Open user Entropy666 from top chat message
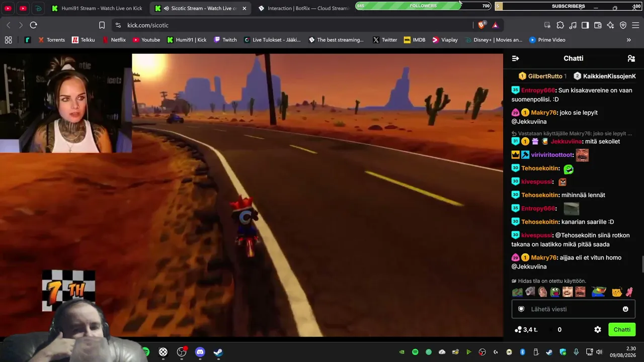644x362 pixels. [x=538, y=90]
